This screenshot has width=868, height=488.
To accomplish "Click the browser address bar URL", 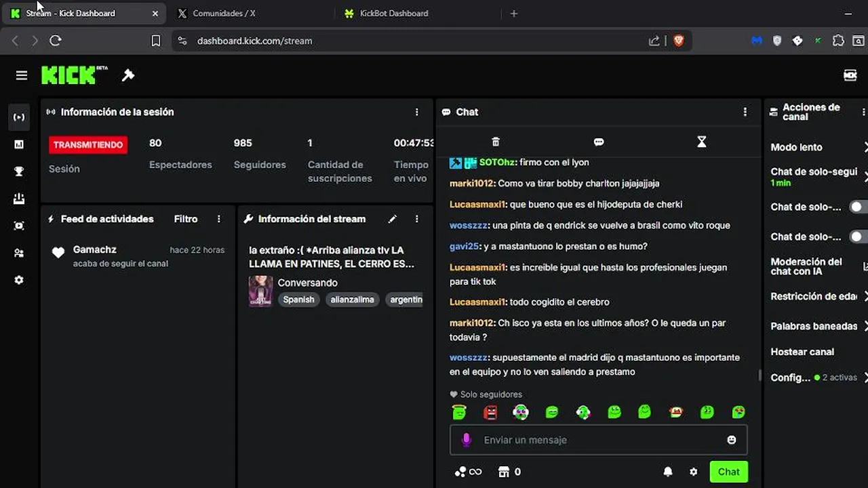I will pyautogui.click(x=254, y=41).
